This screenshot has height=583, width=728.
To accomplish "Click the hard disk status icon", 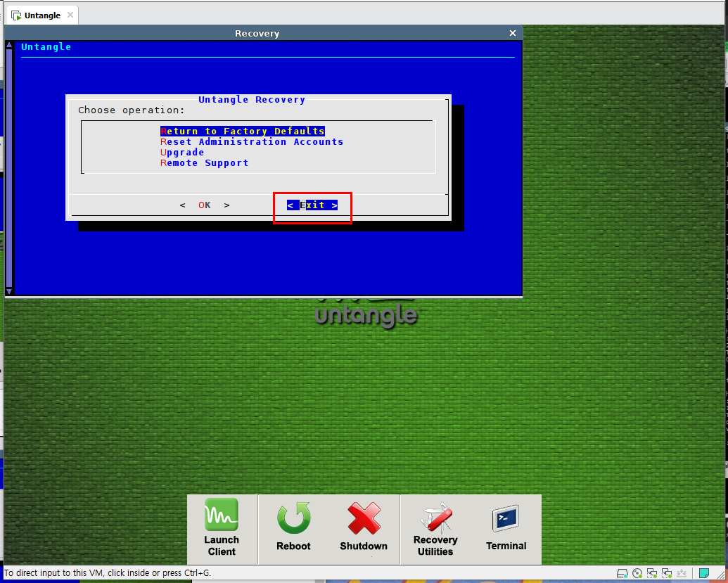I will (x=622, y=573).
